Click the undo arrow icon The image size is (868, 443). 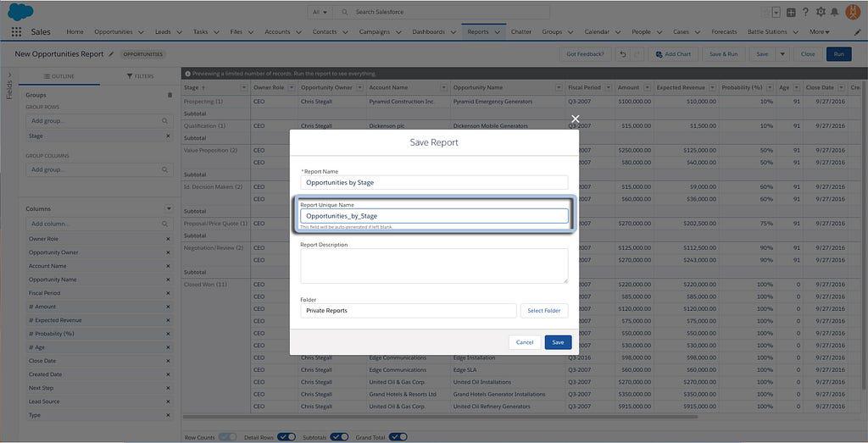click(x=623, y=54)
